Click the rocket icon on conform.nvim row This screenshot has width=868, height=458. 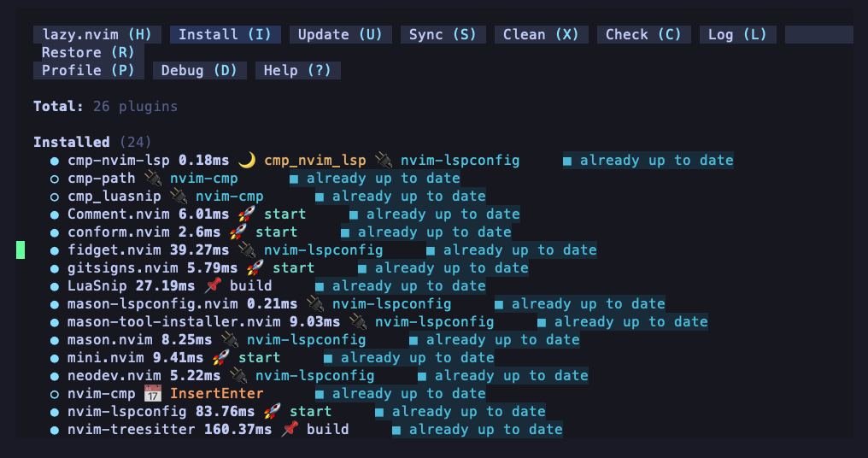pos(238,232)
